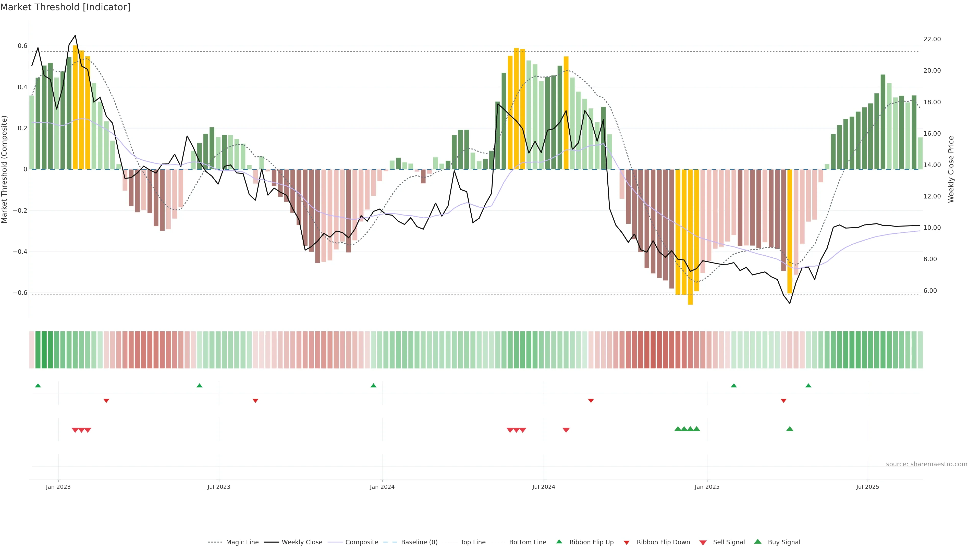Viewport: 980px width, 551px height.
Task: Click the Market Threshold [Indicator] chart title
Action: point(65,7)
